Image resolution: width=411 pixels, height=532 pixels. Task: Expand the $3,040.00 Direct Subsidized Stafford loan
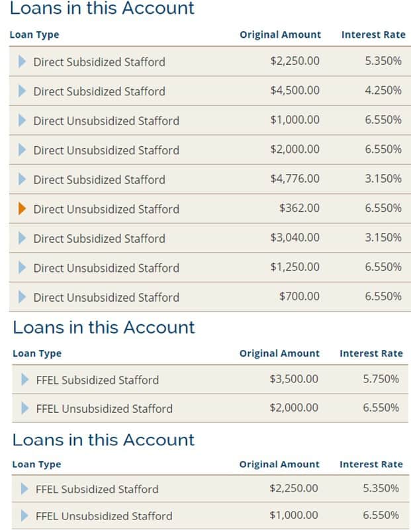[x=21, y=239]
